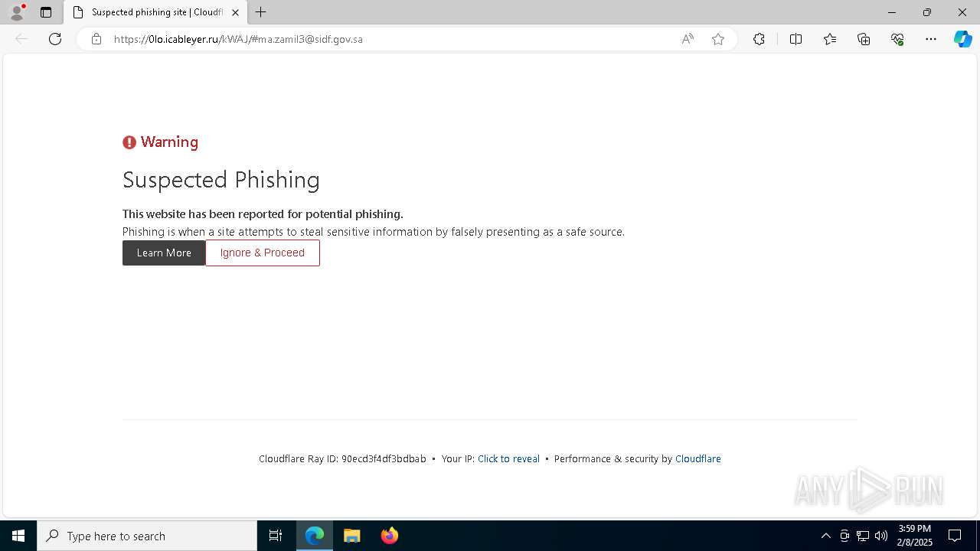Select the Suspected phishing site tab
Image resolution: width=980 pixels, height=551 pixels.
[155, 12]
